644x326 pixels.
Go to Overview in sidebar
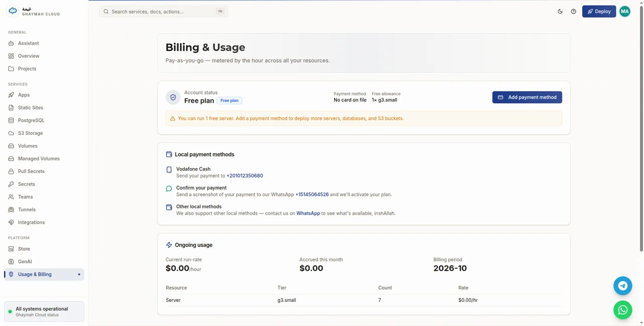44,56
